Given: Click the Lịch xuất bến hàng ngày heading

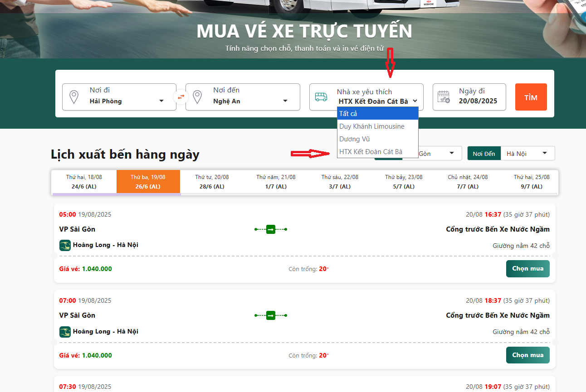Looking at the screenshot, I should 125,154.
